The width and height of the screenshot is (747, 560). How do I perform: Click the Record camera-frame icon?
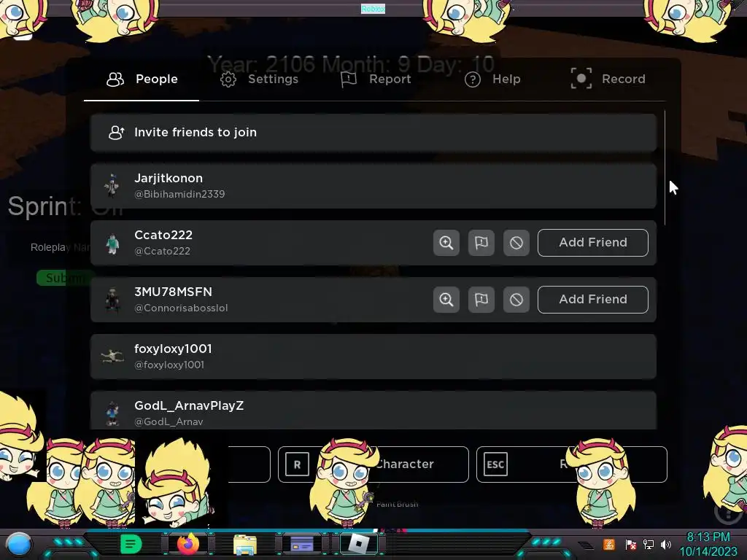coord(581,79)
